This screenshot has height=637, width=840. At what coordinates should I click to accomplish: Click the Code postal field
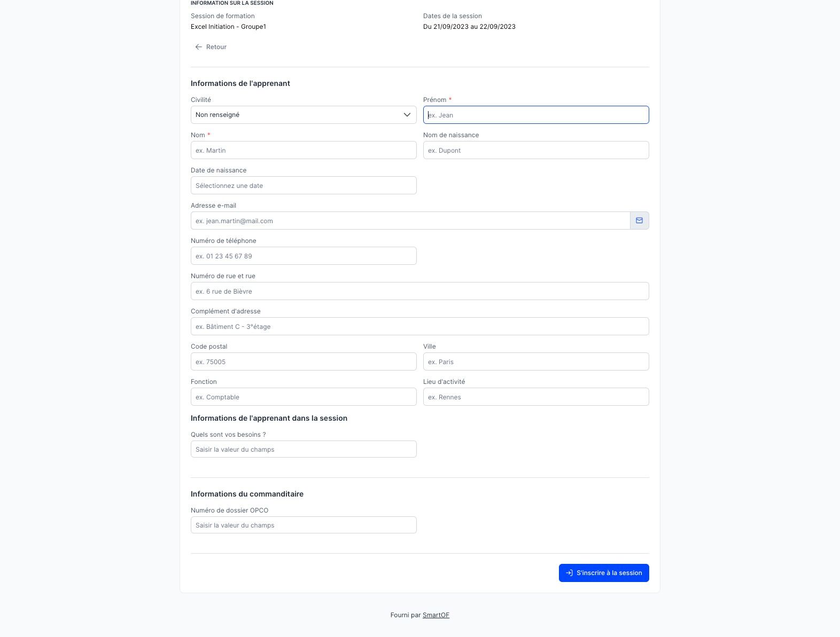pos(304,361)
